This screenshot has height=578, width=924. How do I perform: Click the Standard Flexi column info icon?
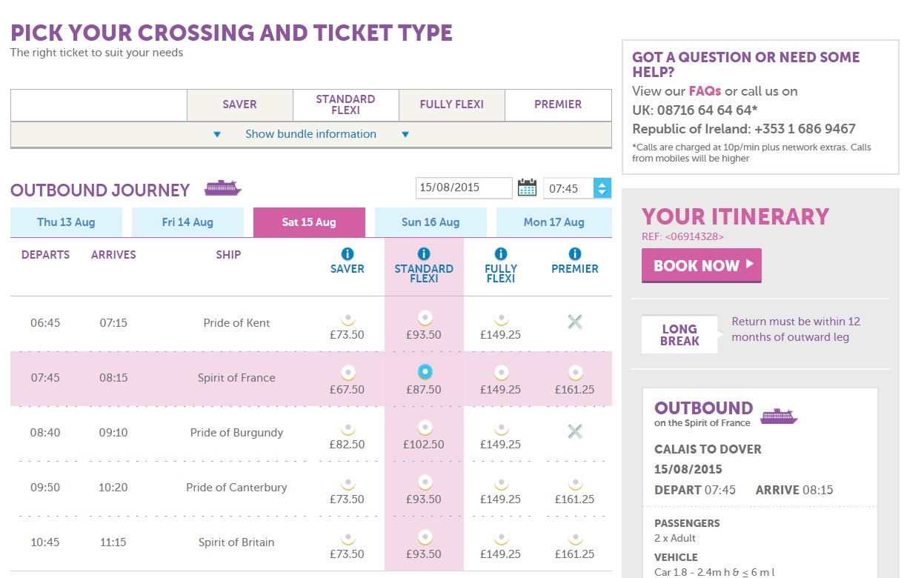(424, 254)
